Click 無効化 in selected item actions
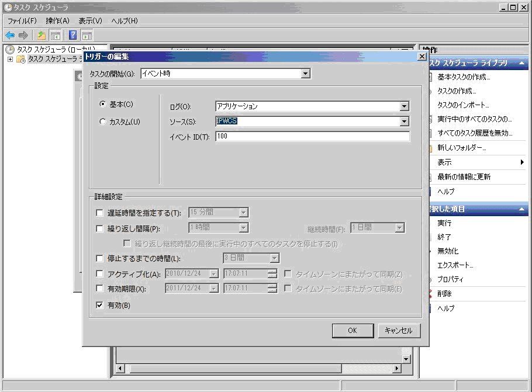The height and width of the screenshot is (392, 532). click(x=447, y=251)
